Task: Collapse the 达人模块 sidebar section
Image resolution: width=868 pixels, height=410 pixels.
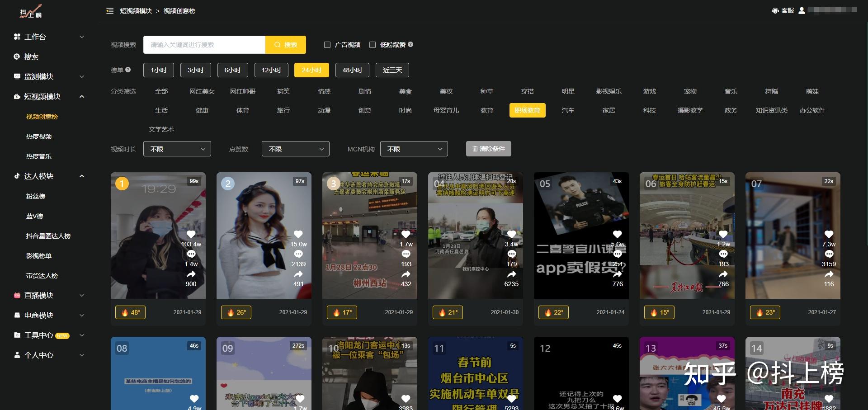Action: click(x=82, y=176)
